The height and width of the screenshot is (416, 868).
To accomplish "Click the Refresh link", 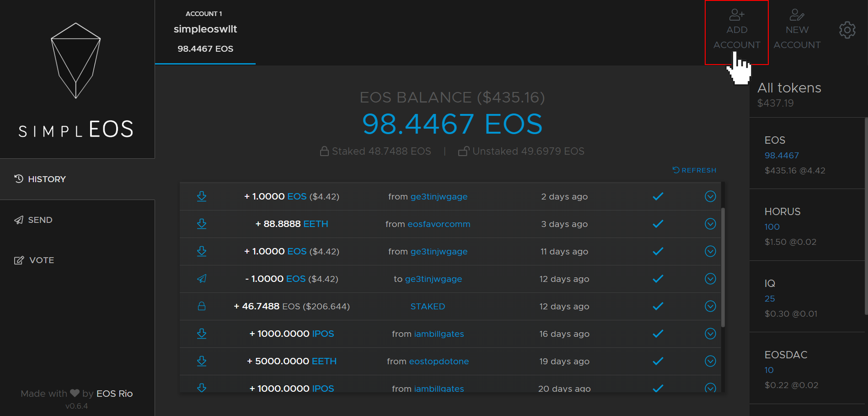I will [694, 170].
